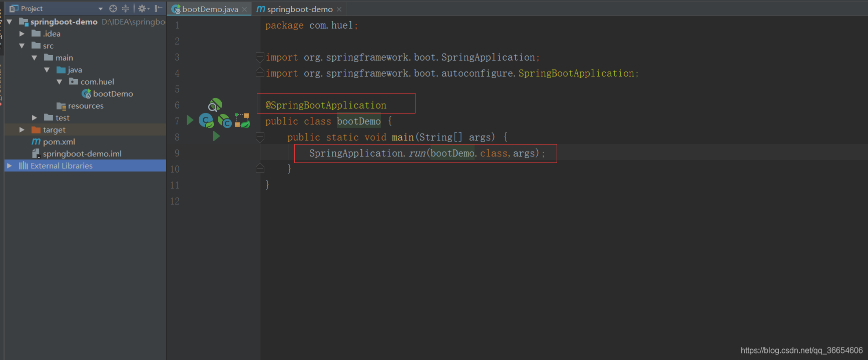The height and width of the screenshot is (360, 868).
Task: Click the package com.huel statement
Action: coord(311,25)
